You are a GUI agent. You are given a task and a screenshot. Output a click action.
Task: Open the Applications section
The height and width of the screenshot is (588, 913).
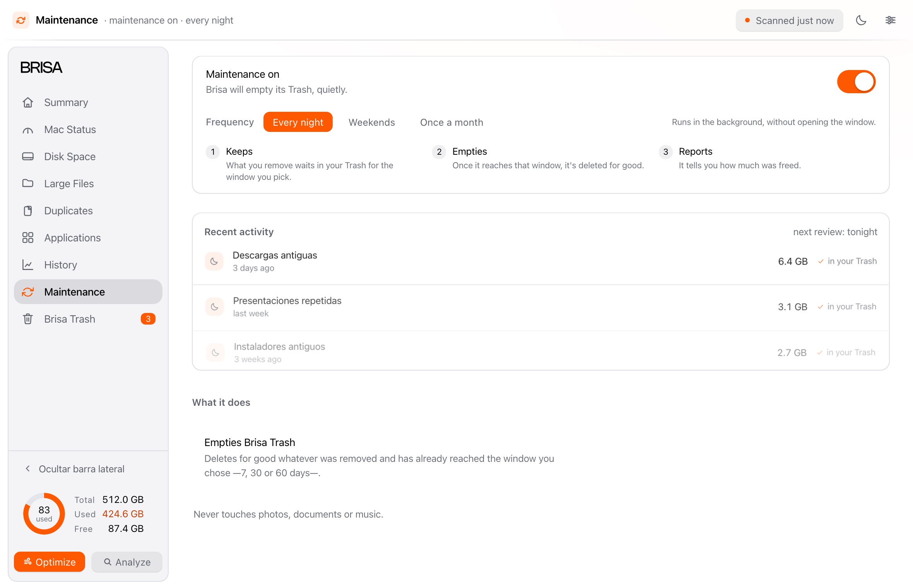tap(88, 238)
